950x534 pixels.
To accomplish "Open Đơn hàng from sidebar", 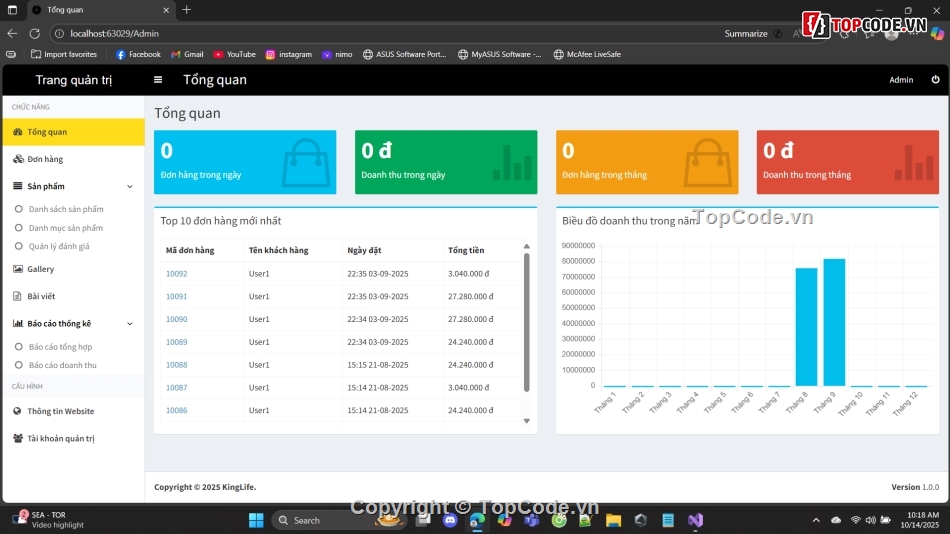I will pos(44,159).
